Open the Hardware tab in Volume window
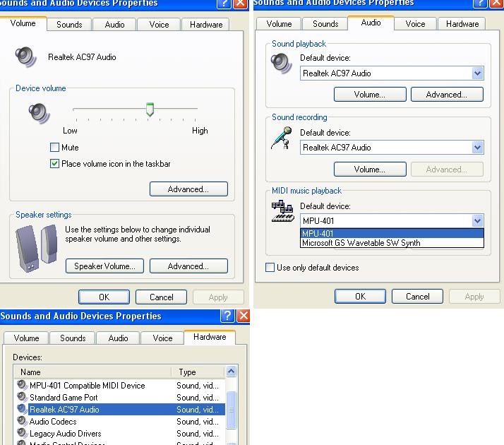 tap(205, 25)
